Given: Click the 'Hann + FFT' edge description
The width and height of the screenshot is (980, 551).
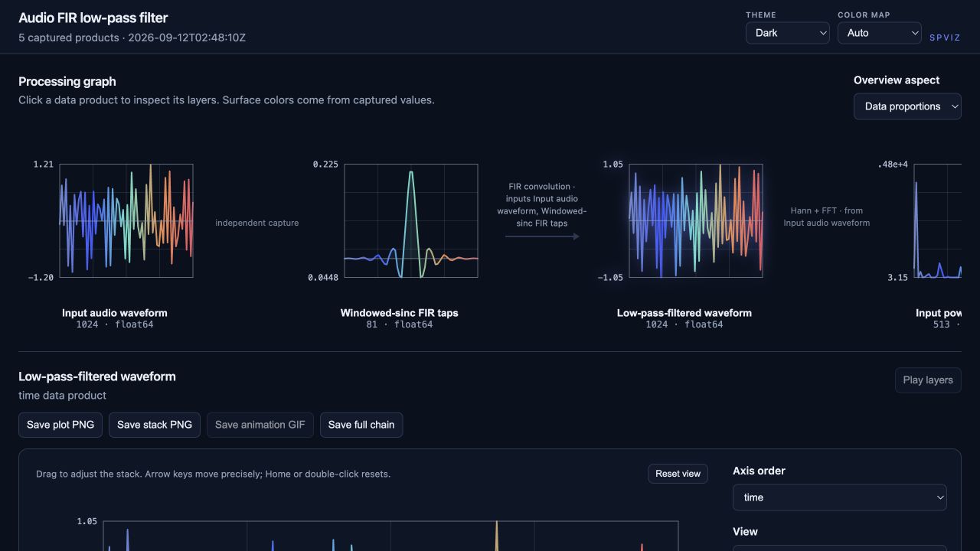Looking at the screenshot, I should click(827, 217).
